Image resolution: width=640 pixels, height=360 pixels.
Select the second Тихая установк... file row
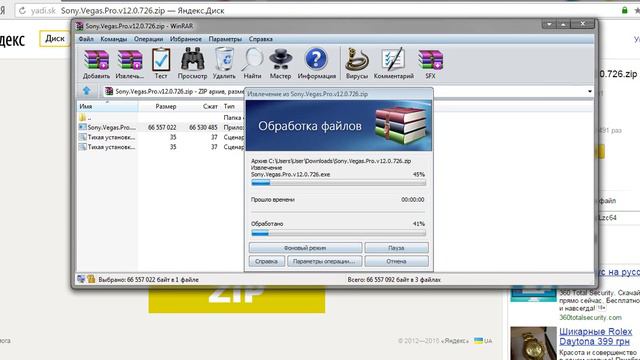(x=161, y=147)
